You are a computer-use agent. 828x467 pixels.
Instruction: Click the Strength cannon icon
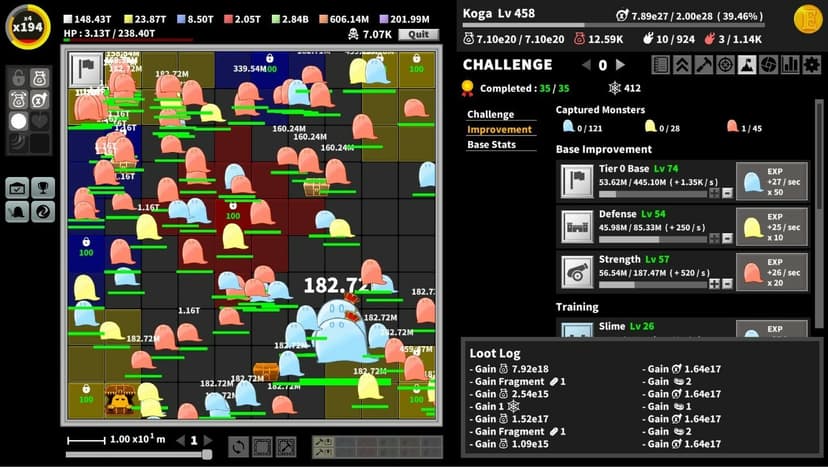(x=577, y=272)
